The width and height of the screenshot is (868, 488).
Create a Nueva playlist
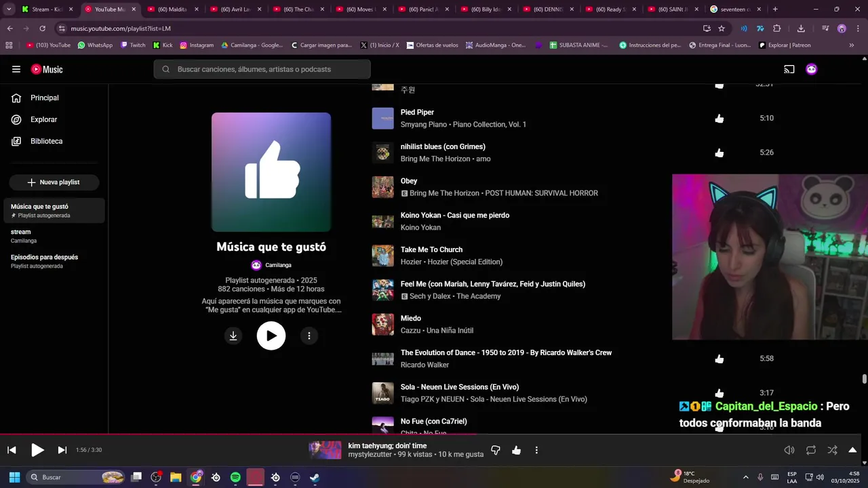(54, 182)
